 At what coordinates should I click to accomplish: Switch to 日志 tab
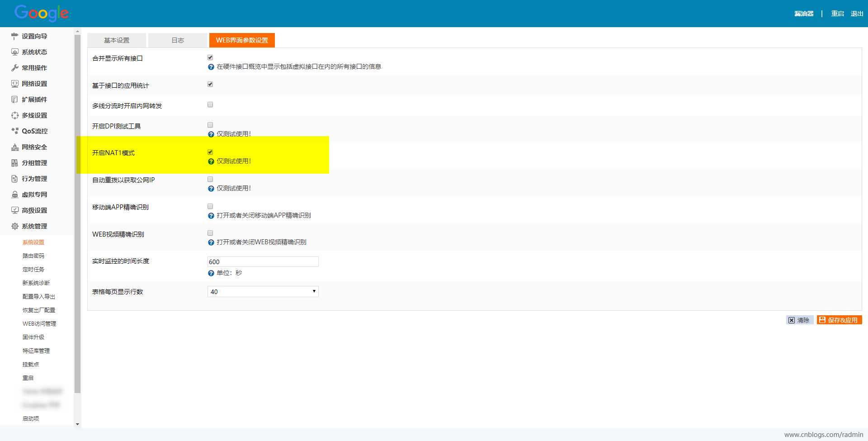(x=178, y=40)
